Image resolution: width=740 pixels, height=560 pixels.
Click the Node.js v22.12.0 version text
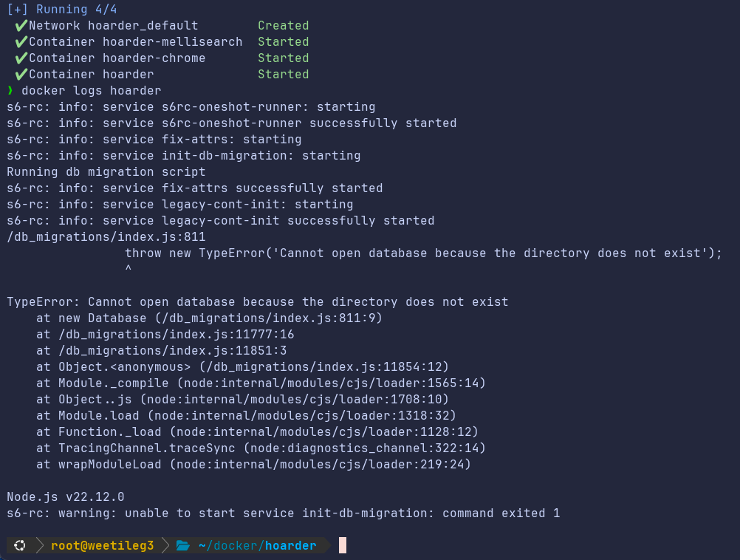[x=66, y=496]
